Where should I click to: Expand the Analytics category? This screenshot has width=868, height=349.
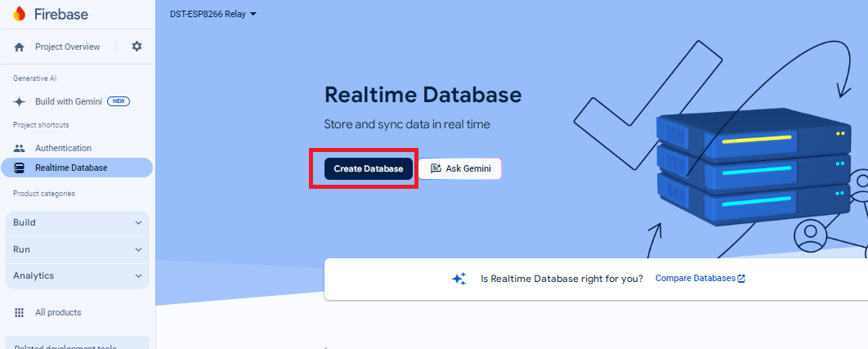[x=77, y=276]
